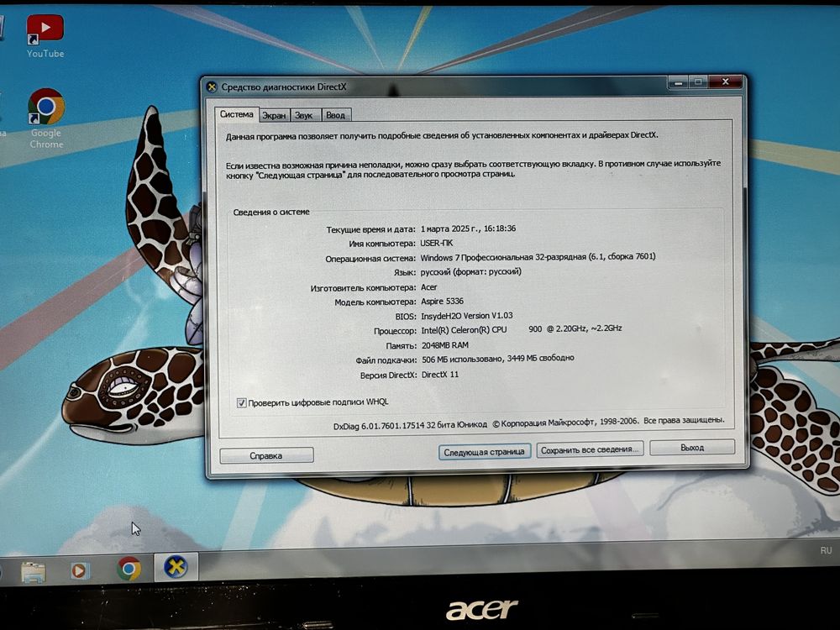Image resolution: width=840 pixels, height=630 pixels.
Task: Click the page file value 506 МБ использовано
Action: [462, 359]
